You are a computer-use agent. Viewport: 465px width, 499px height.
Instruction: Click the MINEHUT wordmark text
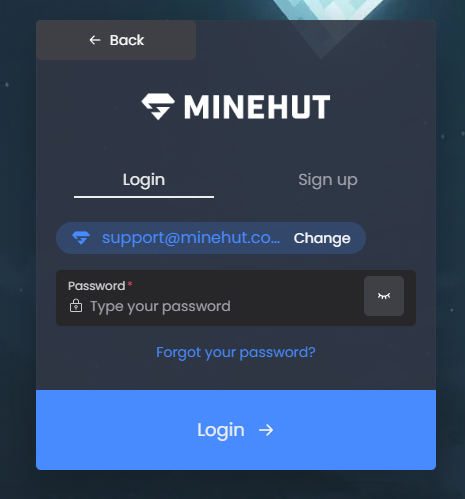coord(257,107)
